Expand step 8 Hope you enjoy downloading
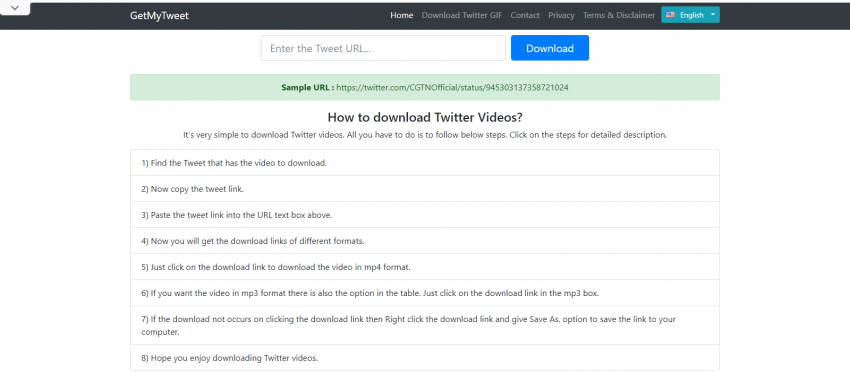 click(x=425, y=358)
